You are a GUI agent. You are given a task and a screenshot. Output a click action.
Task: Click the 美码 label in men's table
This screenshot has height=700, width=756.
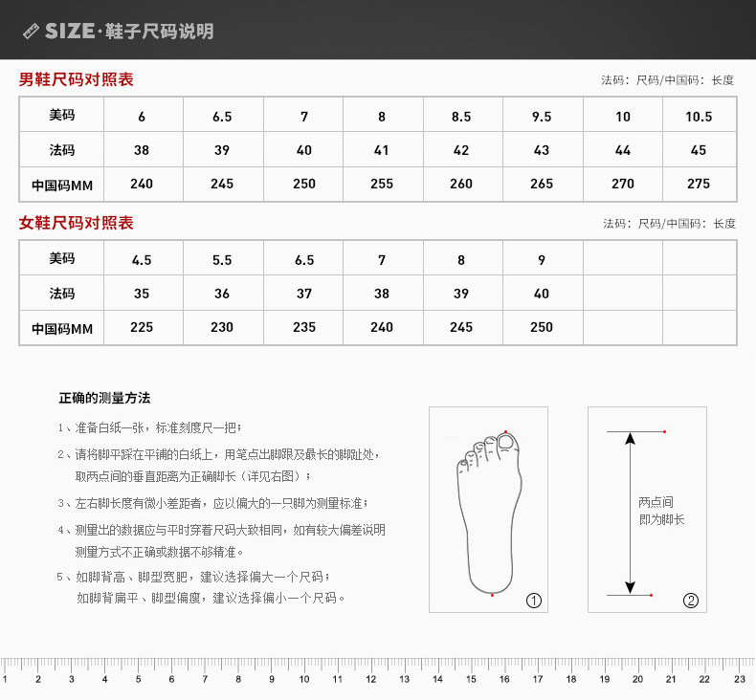point(61,115)
